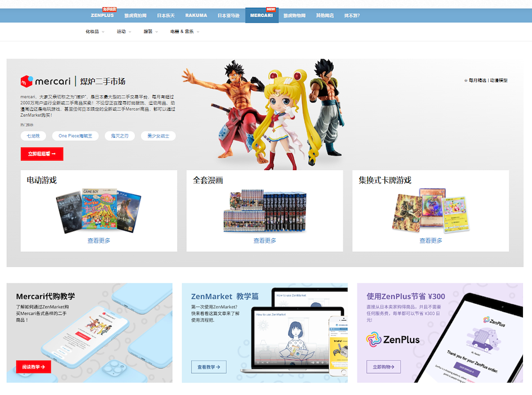532x395 pixels.
Task: Go to the 日本亚马逊 tab
Action: pyautogui.click(x=229, y=16)
